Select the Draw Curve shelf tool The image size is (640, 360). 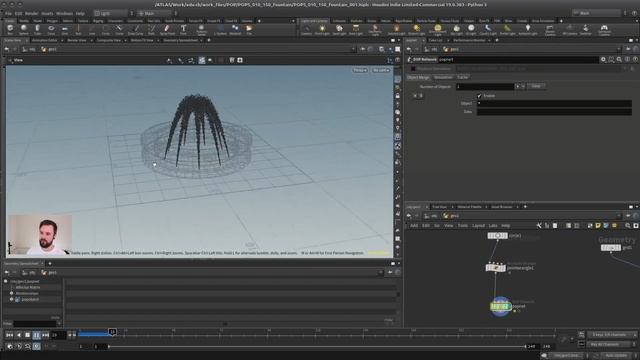click(136, 29)
